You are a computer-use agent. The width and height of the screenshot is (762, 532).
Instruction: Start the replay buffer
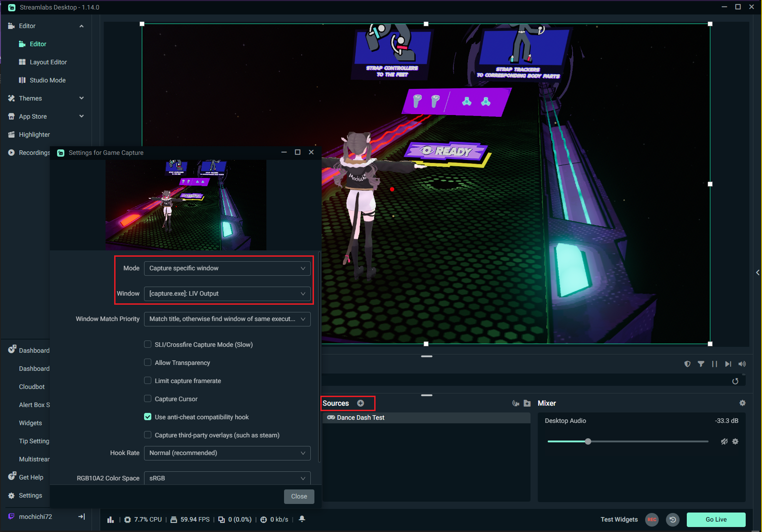673,519
